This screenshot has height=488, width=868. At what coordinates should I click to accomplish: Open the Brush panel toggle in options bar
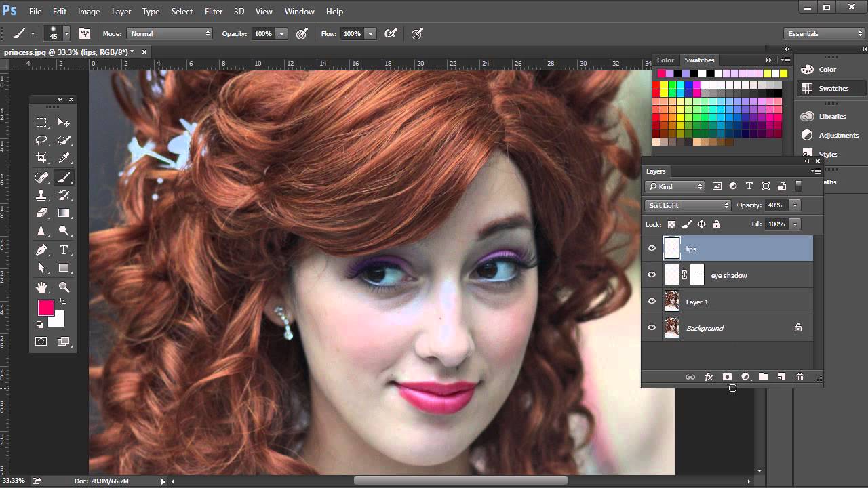(x=85, y=33)
